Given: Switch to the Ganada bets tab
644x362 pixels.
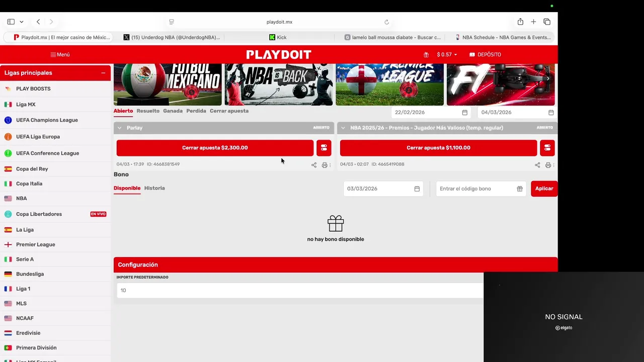Looking at the screenshot, I should pyautogui.click(x=173, y=111).
